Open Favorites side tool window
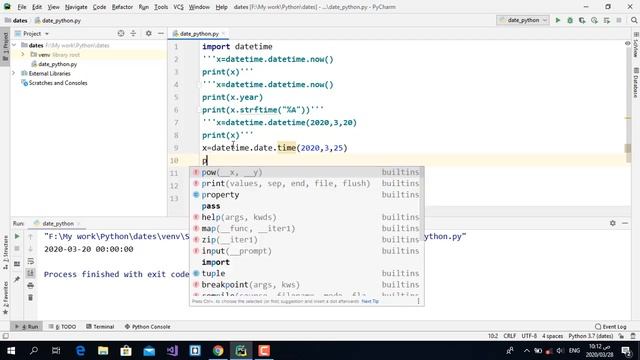The height and width of the screenshot is (360, 640). tap(5, 298)
